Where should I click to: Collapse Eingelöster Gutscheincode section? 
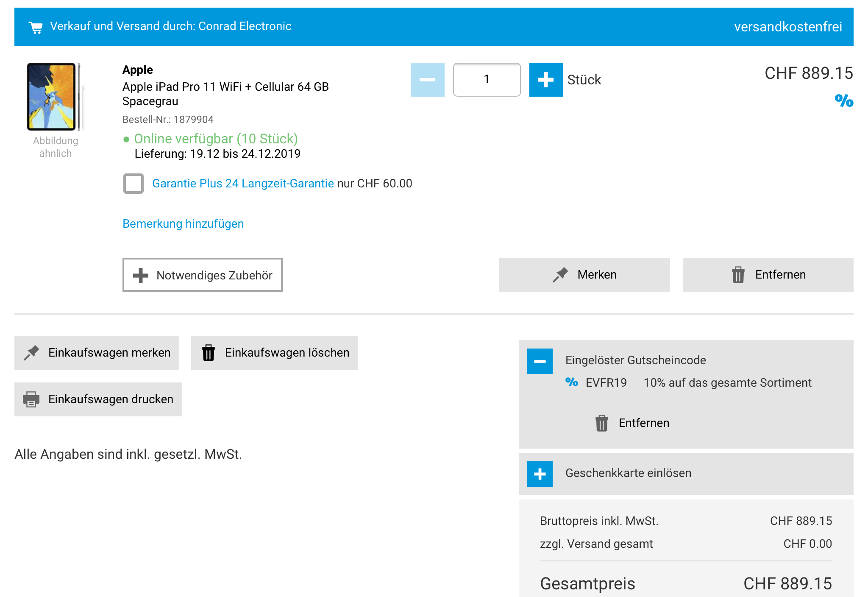click(x=540, y=361)
